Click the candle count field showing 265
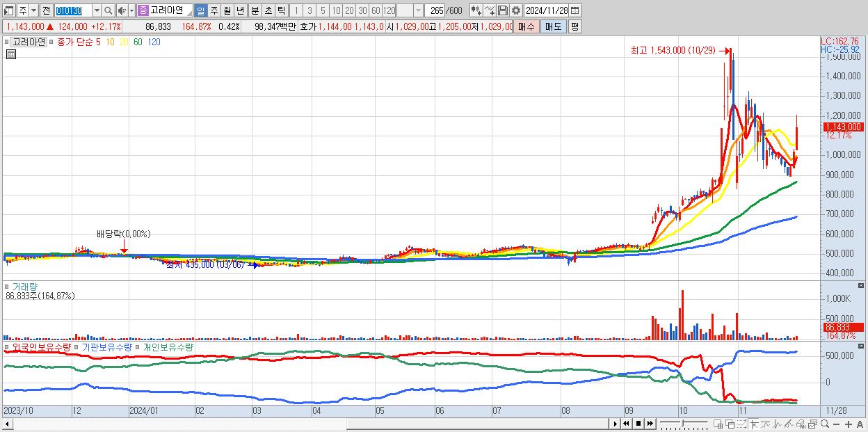 click(436, 11)
